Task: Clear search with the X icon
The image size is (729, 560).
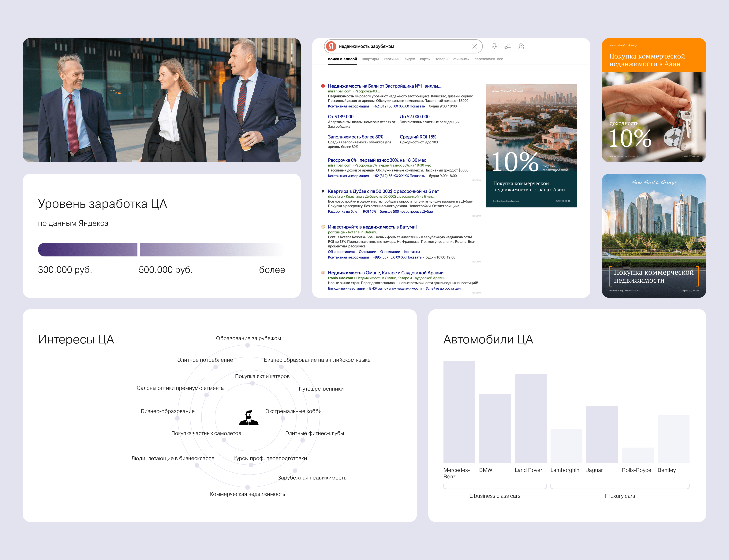Action: pyautogui.click(x=474, y=46)
